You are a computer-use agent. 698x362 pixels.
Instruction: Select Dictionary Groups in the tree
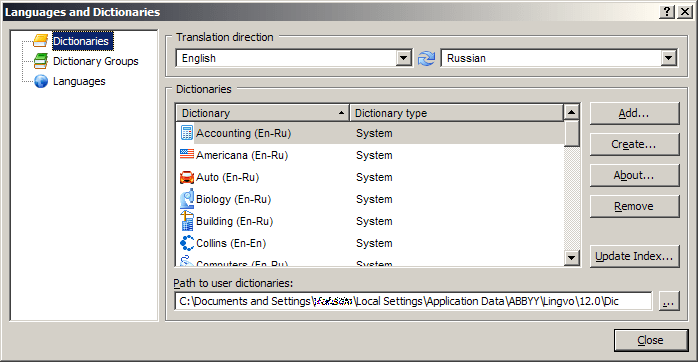(95, 61)
